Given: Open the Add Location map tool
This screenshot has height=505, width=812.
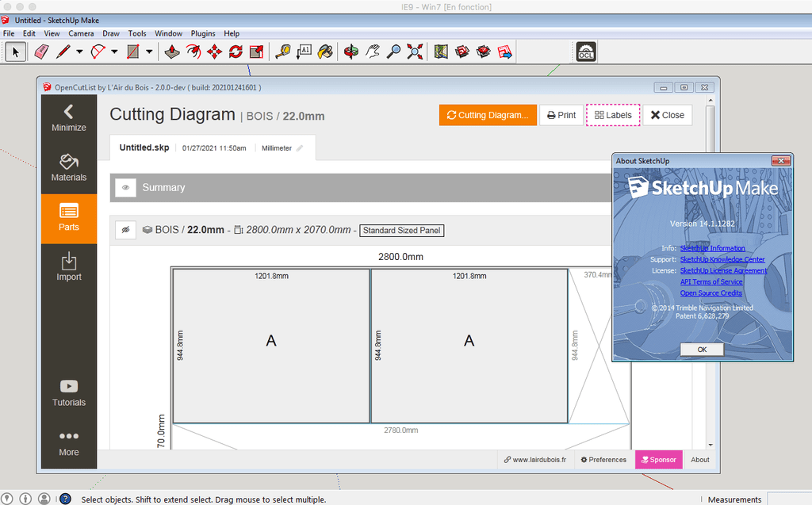Looking at the screenshot, I should pos(441,52).
